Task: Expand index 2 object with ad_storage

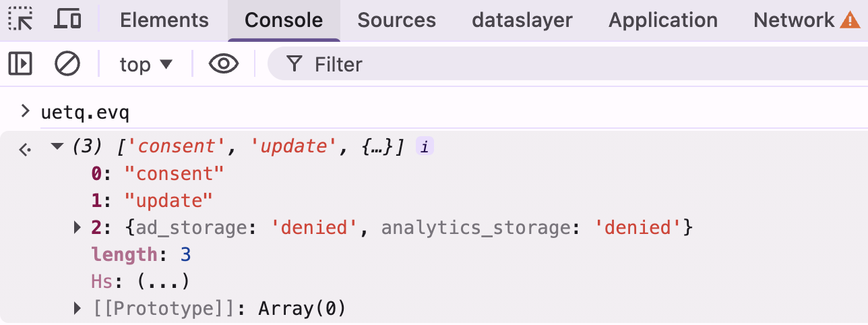Action: [x=77, y=228]
